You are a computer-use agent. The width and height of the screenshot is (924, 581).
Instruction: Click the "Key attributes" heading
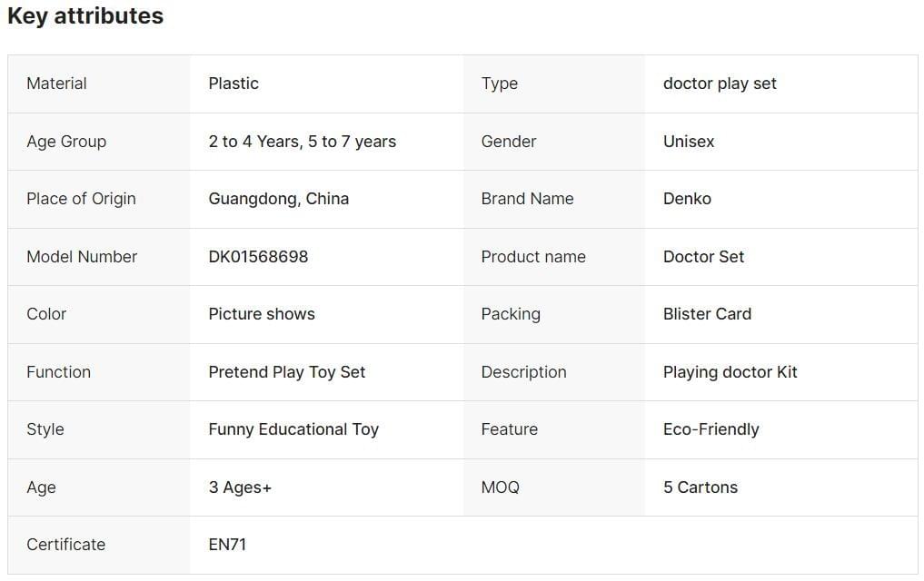point(85,16)
